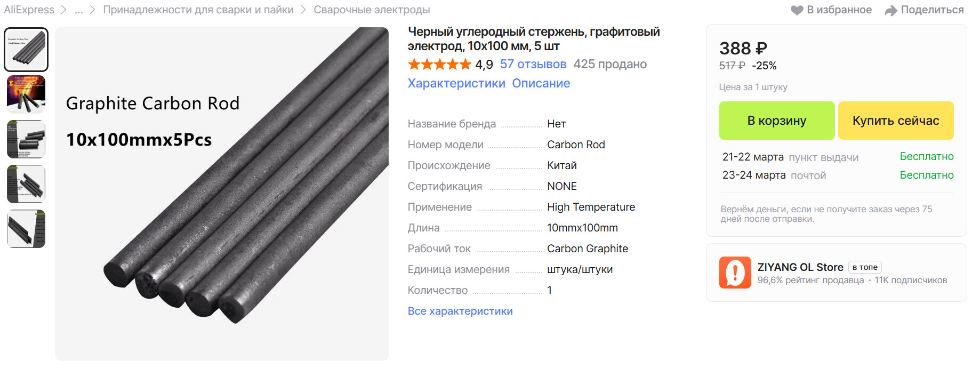The image size is (980, 376).
Task: Click the orange star rating icons
Action: (x=439, y=65)
